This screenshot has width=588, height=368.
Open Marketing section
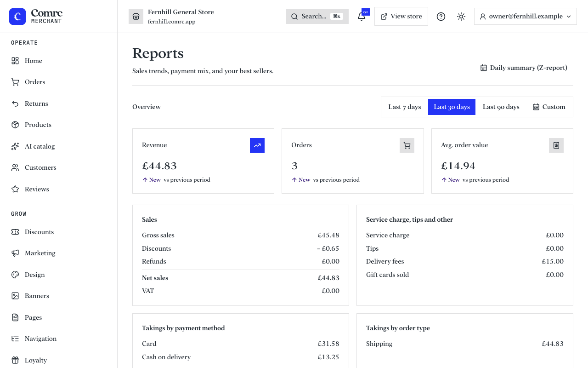pyautogui.click(x=59, y=253)
